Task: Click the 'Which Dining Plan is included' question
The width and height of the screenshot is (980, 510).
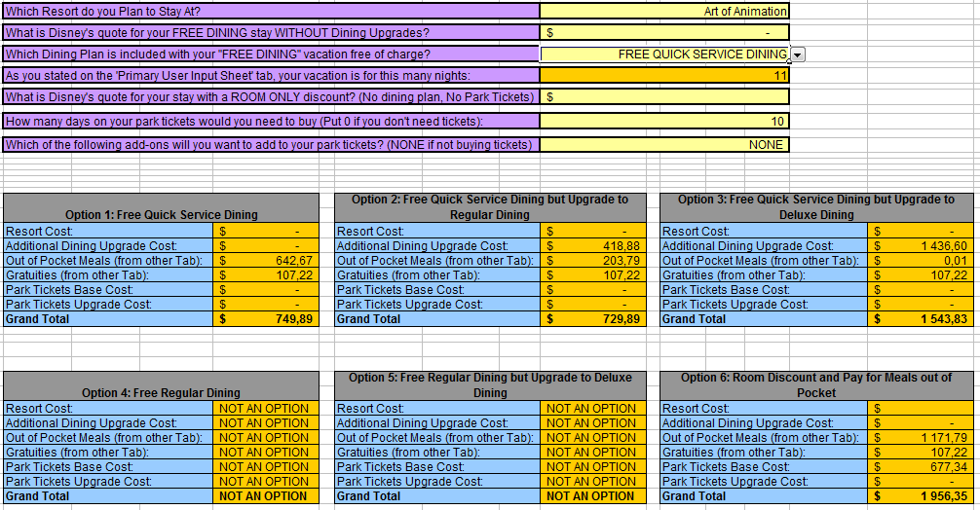Action: click(271, 55)
